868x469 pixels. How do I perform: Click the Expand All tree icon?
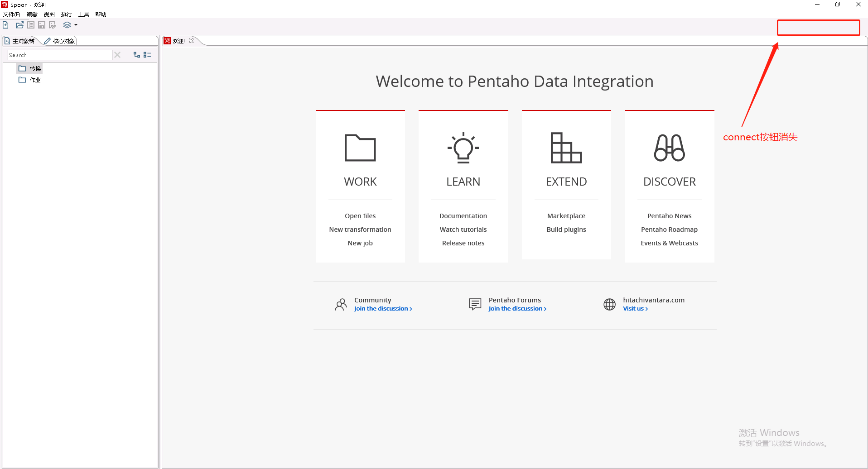(137, 55)
